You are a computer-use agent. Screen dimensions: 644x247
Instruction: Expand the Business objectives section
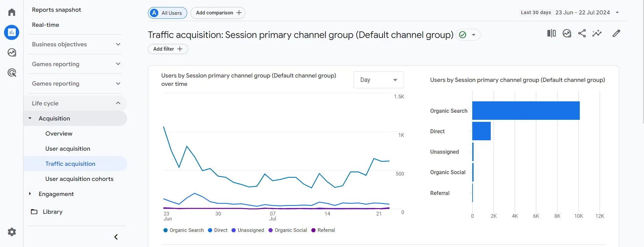(x=76, y=44)
